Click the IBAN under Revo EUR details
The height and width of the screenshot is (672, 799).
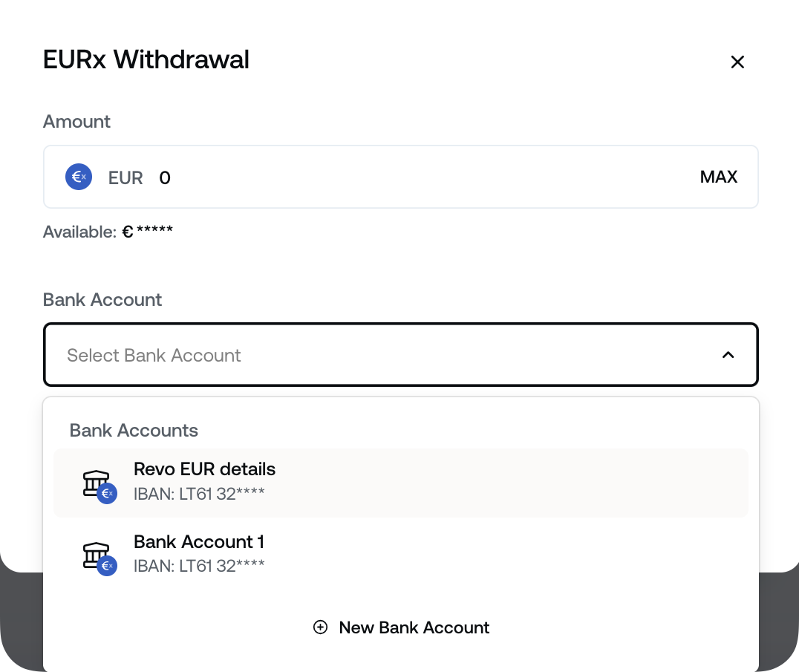click(199, 493)
